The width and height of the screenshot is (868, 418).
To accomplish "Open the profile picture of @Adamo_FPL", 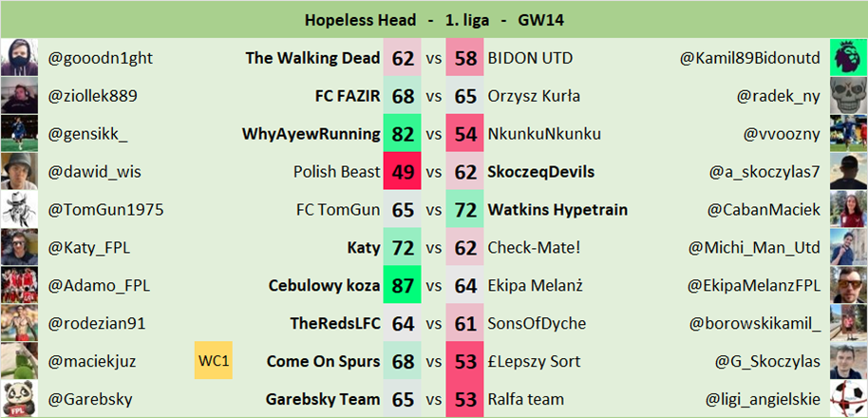I will click(19, 285).
